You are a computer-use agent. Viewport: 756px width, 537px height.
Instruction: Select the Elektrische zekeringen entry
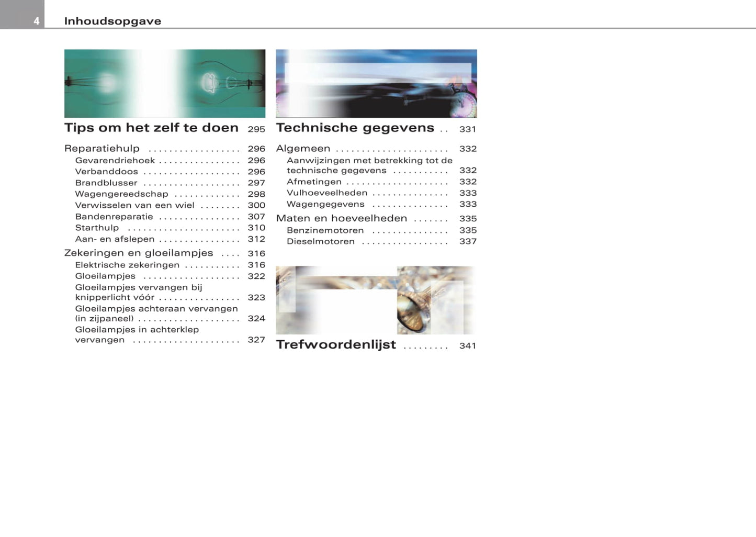pyautogui.click(x=127, y=265)
